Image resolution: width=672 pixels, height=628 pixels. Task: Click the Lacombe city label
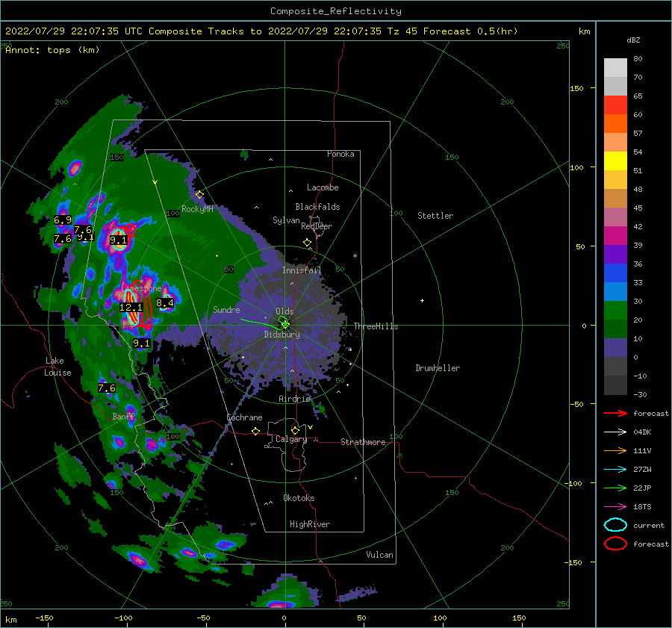coord(323,187)
